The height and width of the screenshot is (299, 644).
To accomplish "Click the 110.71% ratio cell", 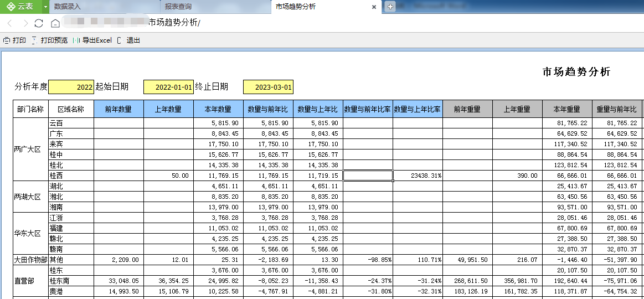I will pos(418,260).
